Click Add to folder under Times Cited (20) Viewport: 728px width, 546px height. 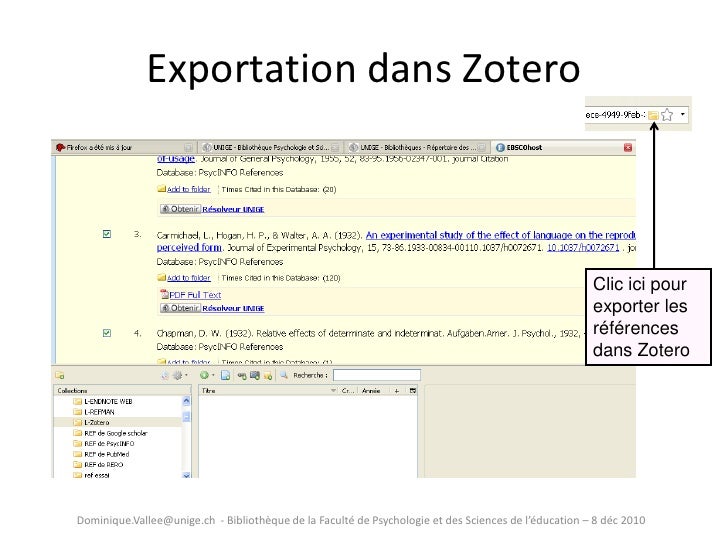(x=188, y=189)
